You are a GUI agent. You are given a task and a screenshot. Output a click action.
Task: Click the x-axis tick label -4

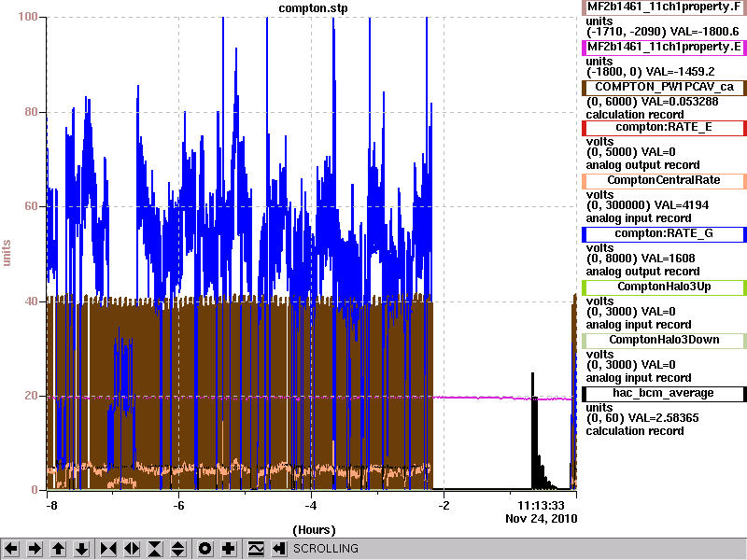point(311,506)
